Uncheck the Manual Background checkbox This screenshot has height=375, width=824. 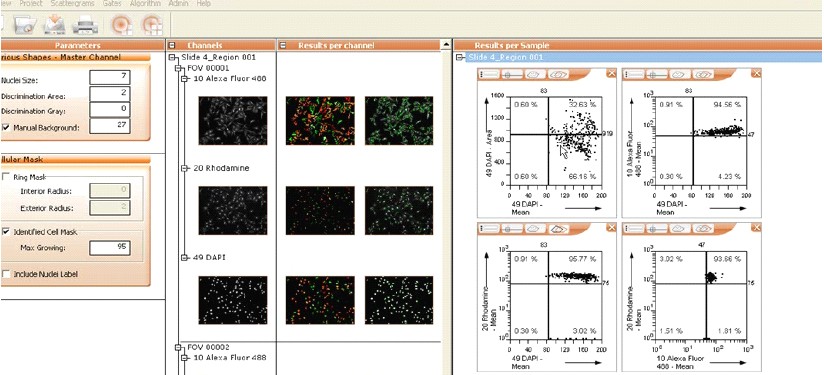click(6, 127)
